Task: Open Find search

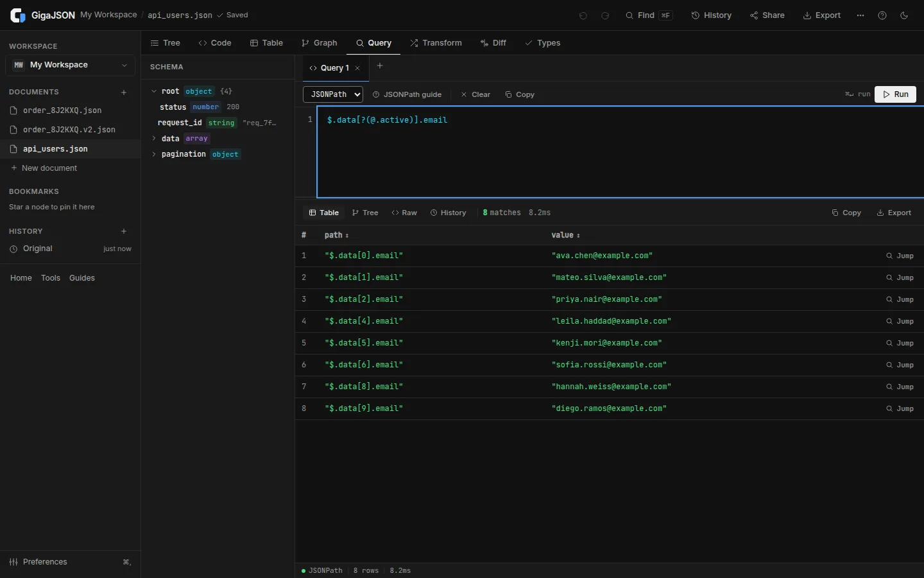Action: tap(649, 15)
